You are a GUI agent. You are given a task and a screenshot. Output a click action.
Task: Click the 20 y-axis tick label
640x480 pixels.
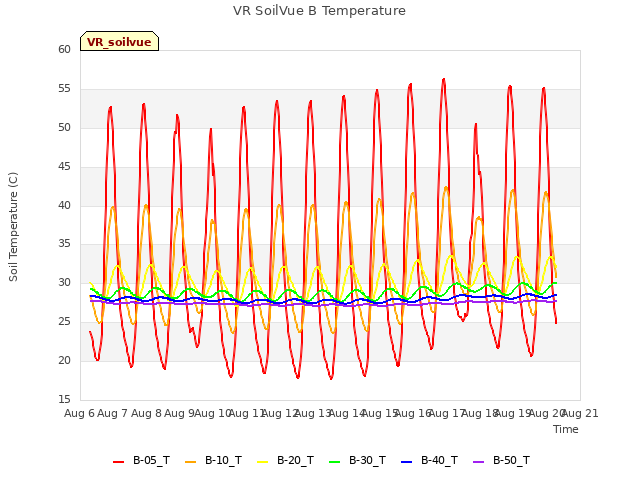(x=64, y=360)
